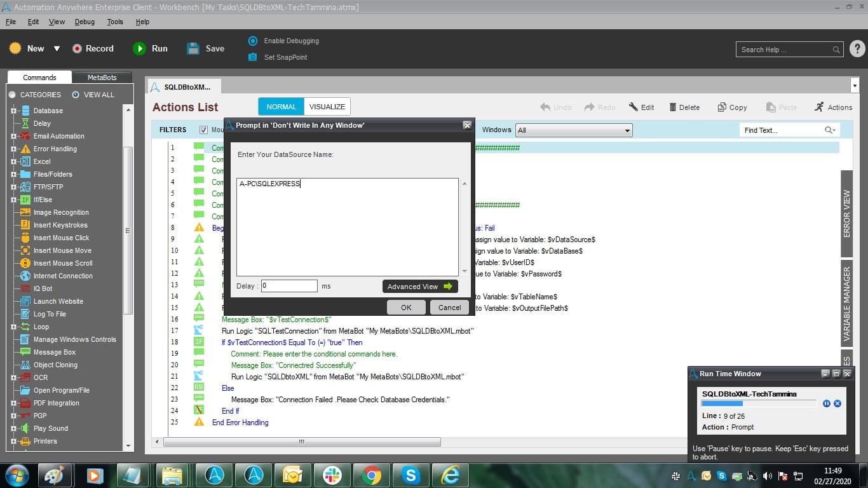Click the green Run icon
868x488 pixels.
(x=139, y=48)
